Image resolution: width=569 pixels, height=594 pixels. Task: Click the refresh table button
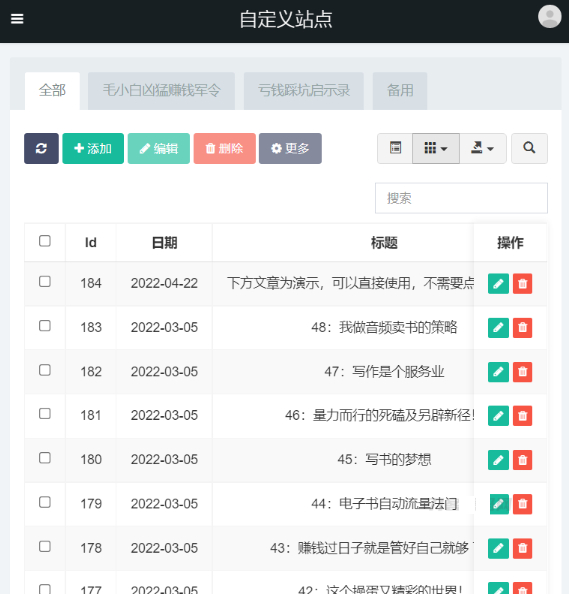pyautogui.click(x=41, y=148)
